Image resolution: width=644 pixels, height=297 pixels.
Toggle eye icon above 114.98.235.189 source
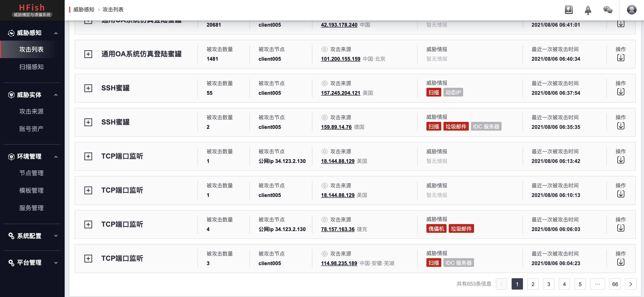pos(324,254)
